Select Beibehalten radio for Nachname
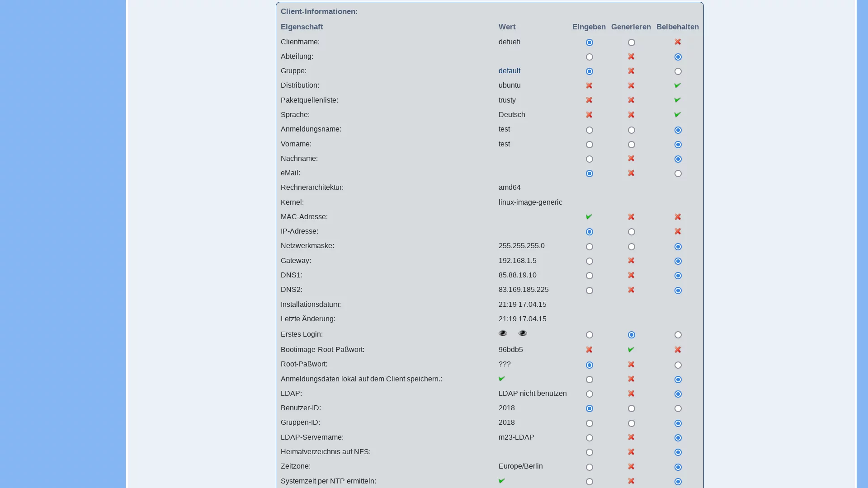 pos(678,159)
